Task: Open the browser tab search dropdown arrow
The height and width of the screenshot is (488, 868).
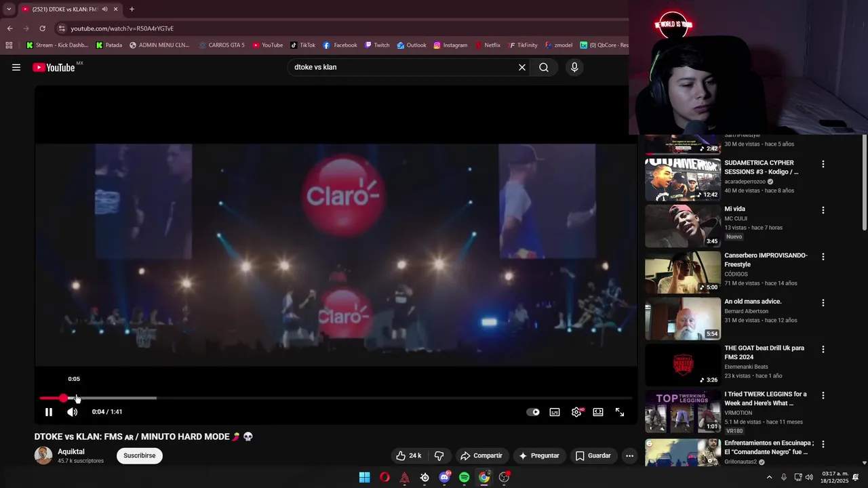Action: click(9, 9)
